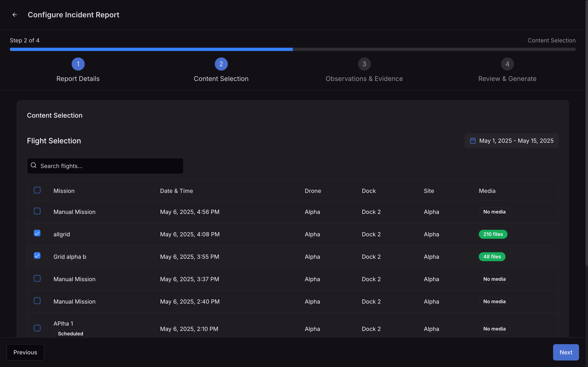Go to the Review & Generate step
Screen dimensions: 588x367
(x=507, y=79)
